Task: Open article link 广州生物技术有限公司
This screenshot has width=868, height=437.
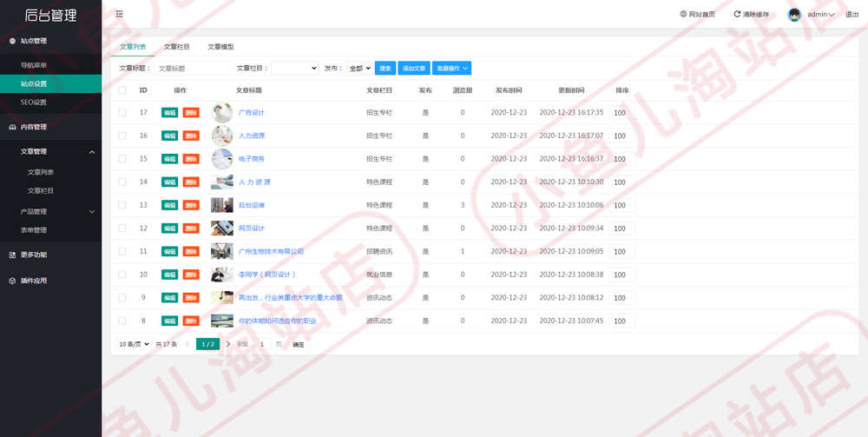Action: (271, 251)
